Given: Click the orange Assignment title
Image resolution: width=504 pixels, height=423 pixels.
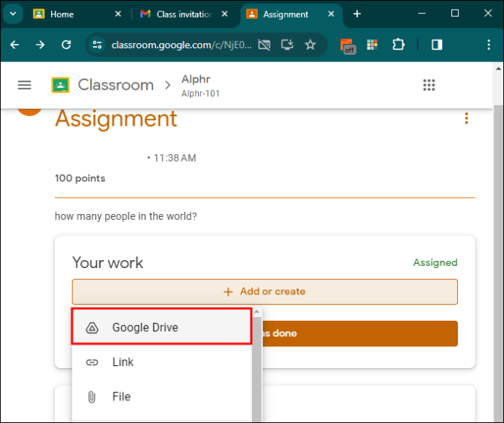Looking at the screenshot, I should click(116, 118).
